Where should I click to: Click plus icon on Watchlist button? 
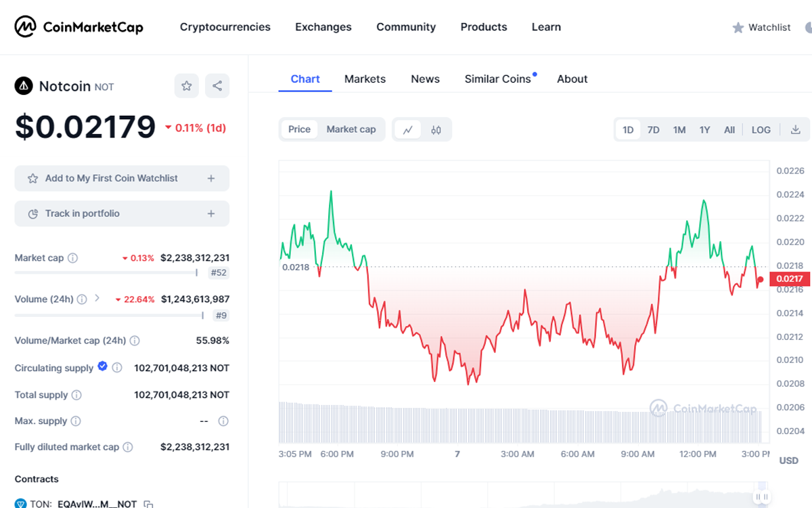(211, 178)
